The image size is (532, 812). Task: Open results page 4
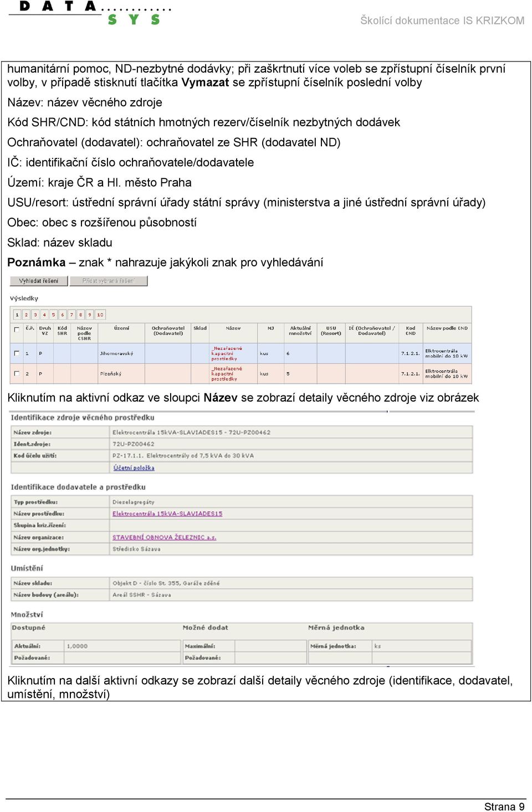(44, 315)
